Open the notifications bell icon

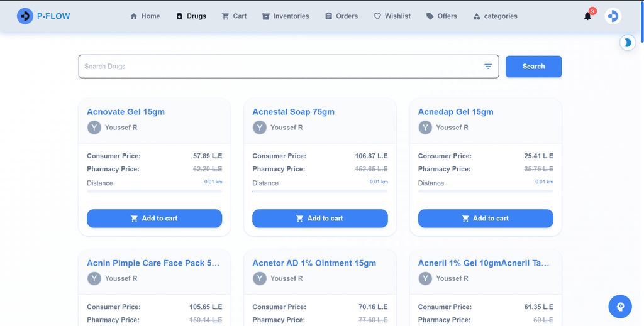click(x=588, y=16)
